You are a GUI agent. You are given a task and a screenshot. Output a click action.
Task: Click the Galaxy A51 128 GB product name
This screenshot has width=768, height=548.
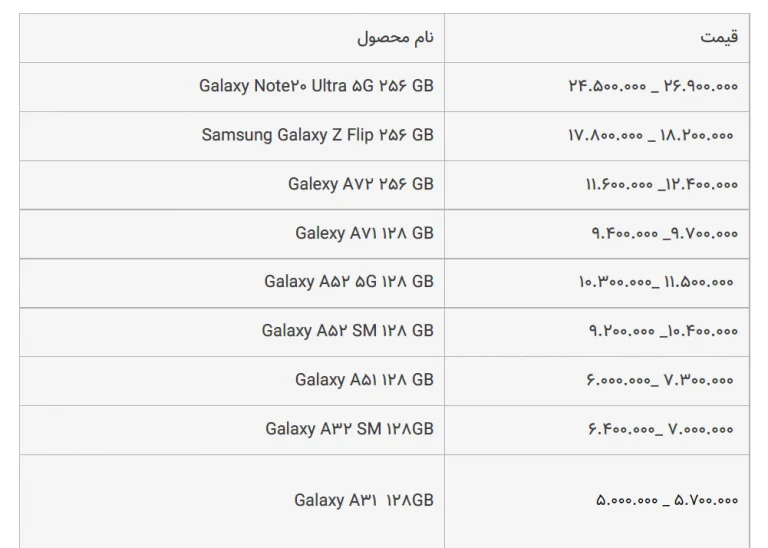point(364,380)
